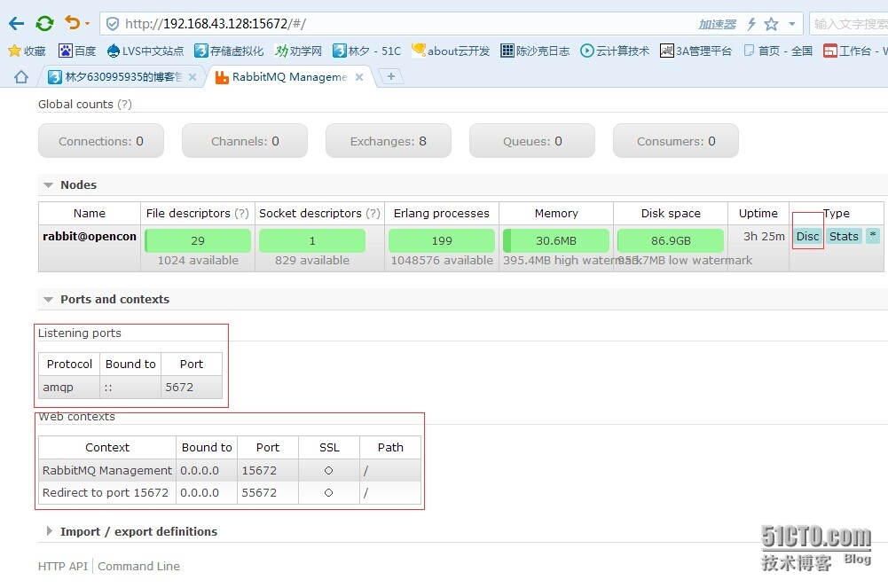Open the undo arrow dropdown

pos(87,24)
